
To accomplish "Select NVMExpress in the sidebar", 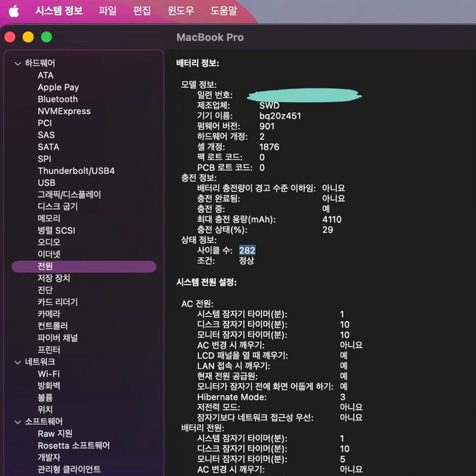I will pos(64,111).
